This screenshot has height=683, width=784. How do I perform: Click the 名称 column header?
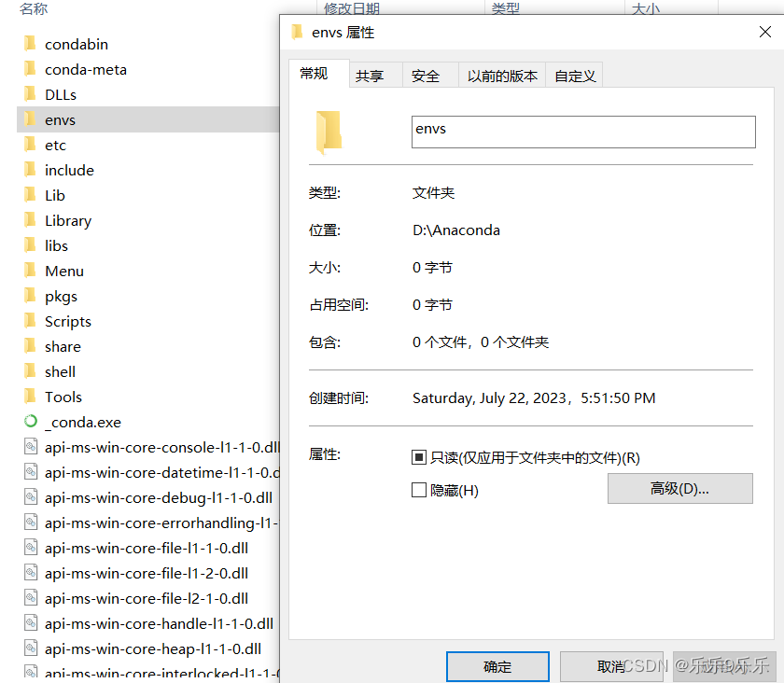pyautogui.click(x=34, y=7)
